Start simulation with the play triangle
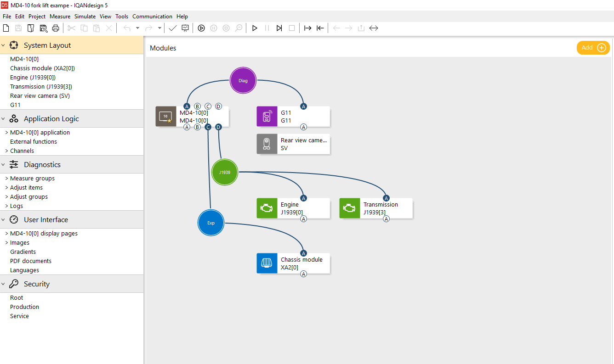The height and width of the screenshot is (364, 614). 255,28
